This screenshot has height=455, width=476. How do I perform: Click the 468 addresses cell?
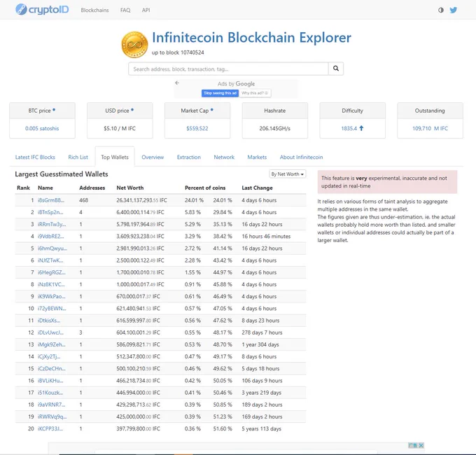[x=83, y=200]
